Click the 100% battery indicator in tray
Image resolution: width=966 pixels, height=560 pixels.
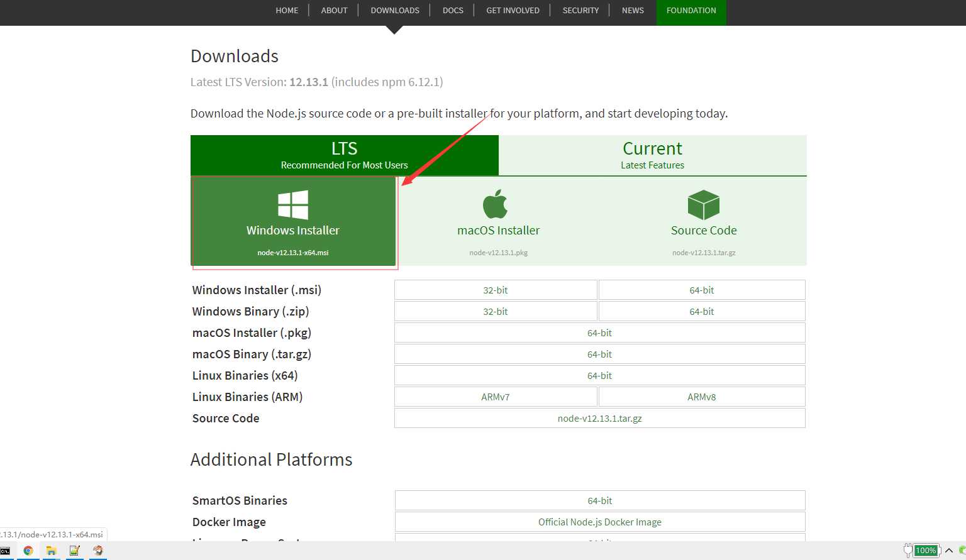pyautogui.click(x=926, y=551)
